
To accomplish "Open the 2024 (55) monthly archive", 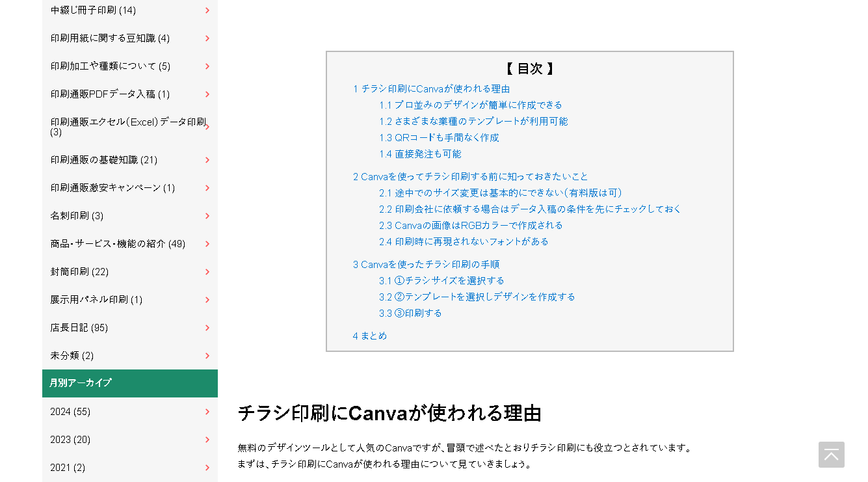I will (x=130, y=412).
